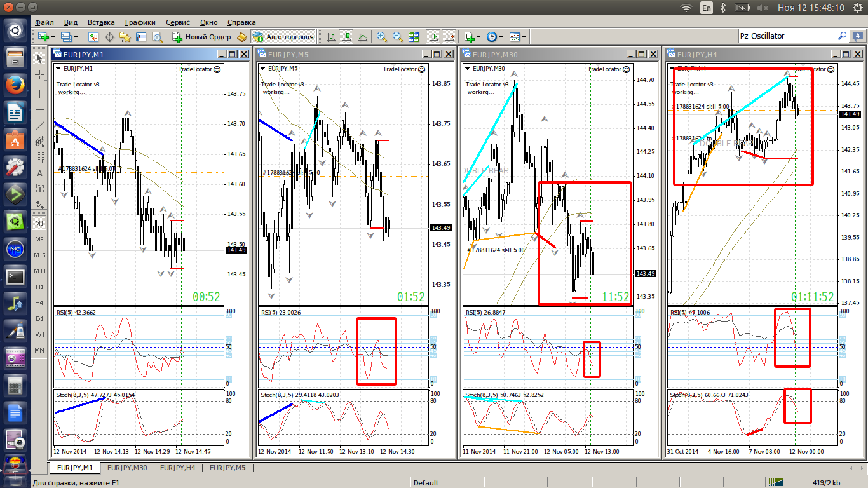Switch to the EURJPY,H4 bottom tab
Screen dimensions: 868x488
pos(178,468)
